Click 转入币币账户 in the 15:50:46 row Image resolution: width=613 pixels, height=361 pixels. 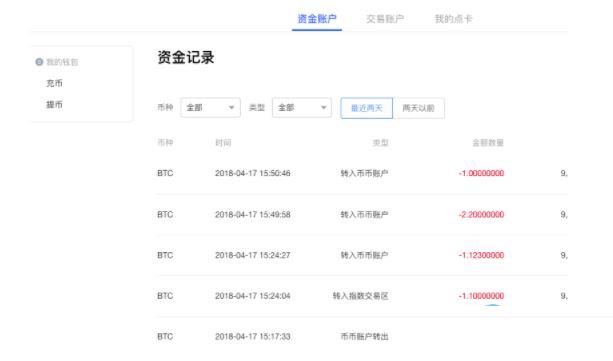(x=364, y=173)
